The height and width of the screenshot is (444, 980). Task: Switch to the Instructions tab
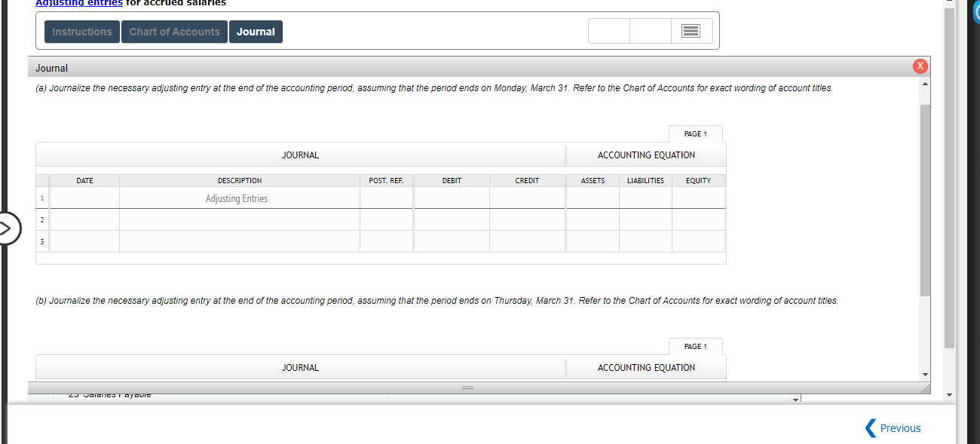[x=81, y=31]
